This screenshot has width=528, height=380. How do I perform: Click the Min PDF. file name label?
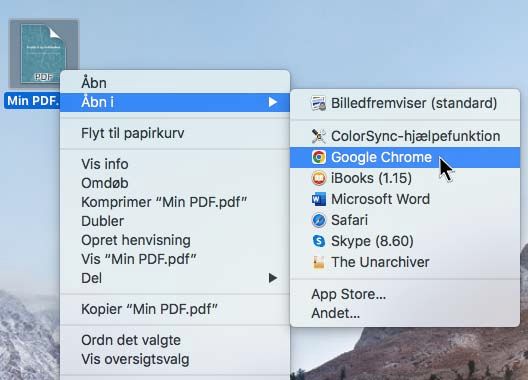tap(33, 101)
